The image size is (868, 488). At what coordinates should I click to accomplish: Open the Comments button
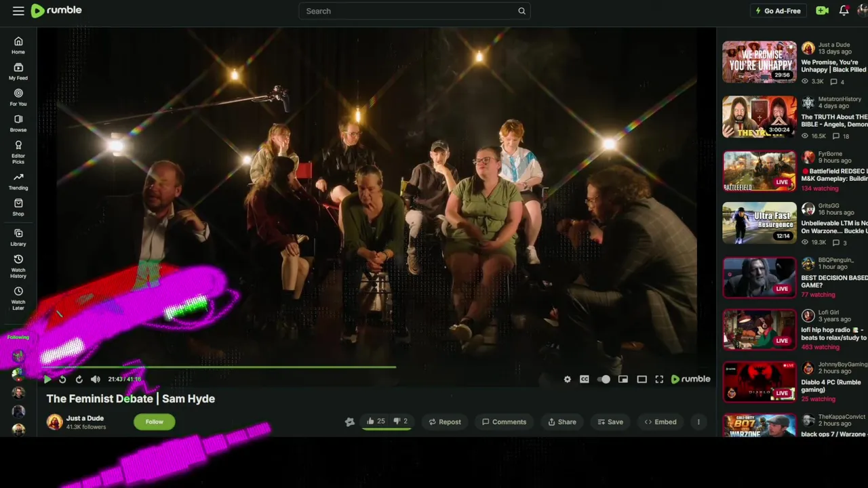[504, 422]
